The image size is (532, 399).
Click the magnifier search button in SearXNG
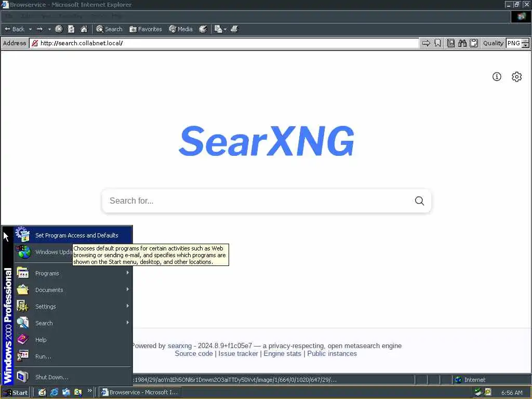(419, 201)
